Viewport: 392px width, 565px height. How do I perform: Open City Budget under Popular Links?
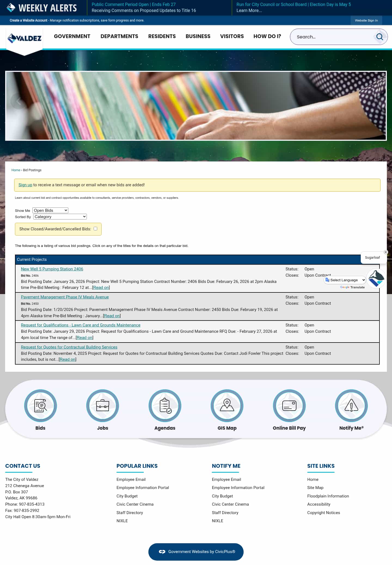pyautogui.click(x=127, y=496)
